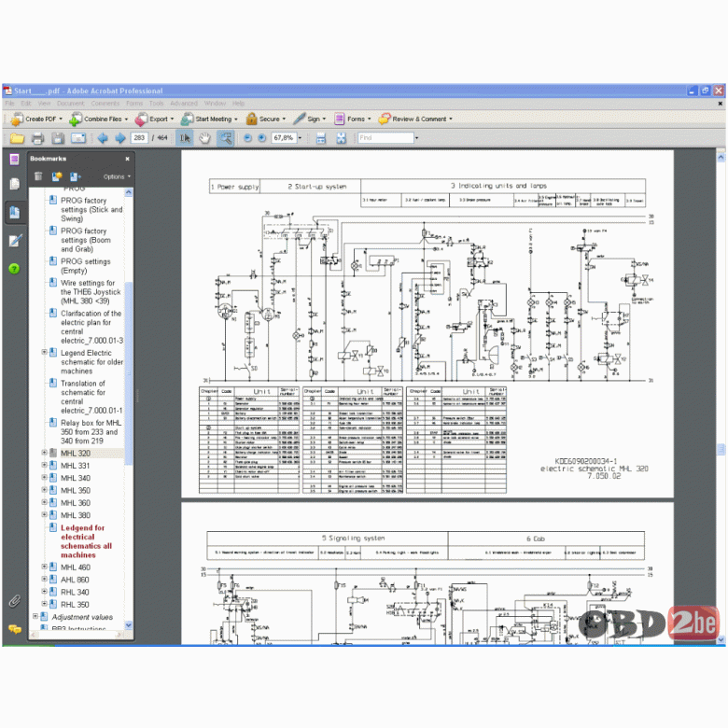Expand the Adjustment values bookmark
This screenshot has width=728, height=728.
(35, 617)
